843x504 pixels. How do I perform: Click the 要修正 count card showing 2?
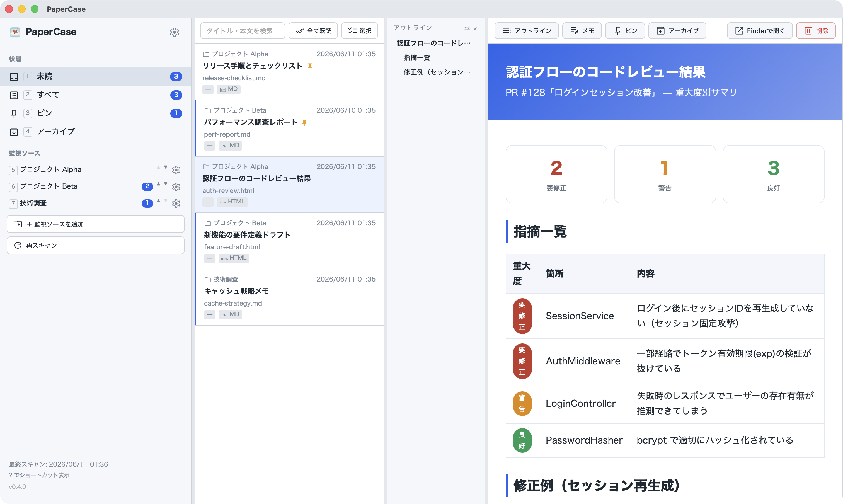coord(556,174)
